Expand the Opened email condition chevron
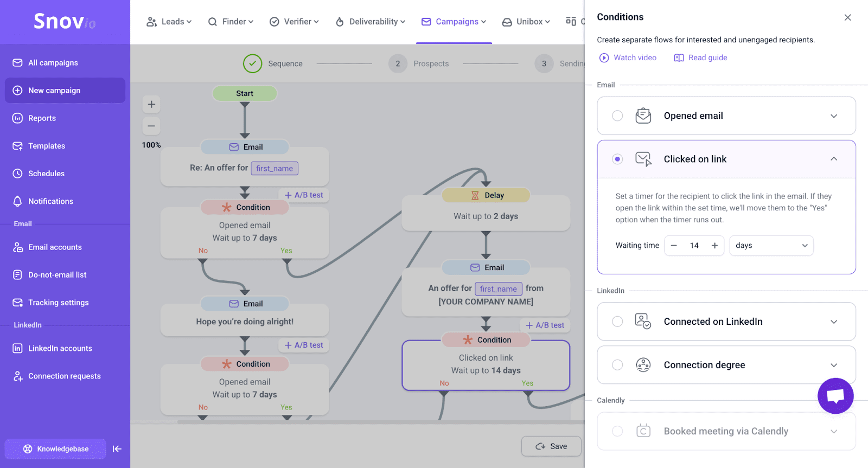868x468 pixels. [834, 116]
